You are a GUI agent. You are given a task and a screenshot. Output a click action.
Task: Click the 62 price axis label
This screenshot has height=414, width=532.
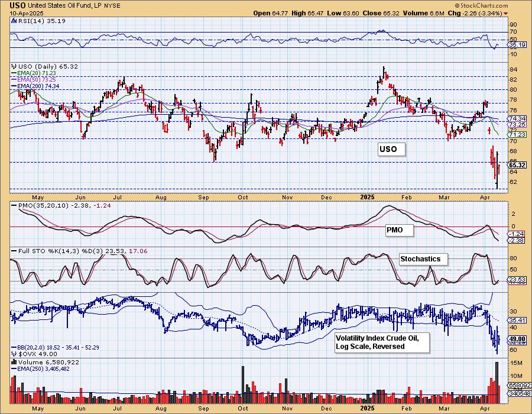[x=513, y=182]
